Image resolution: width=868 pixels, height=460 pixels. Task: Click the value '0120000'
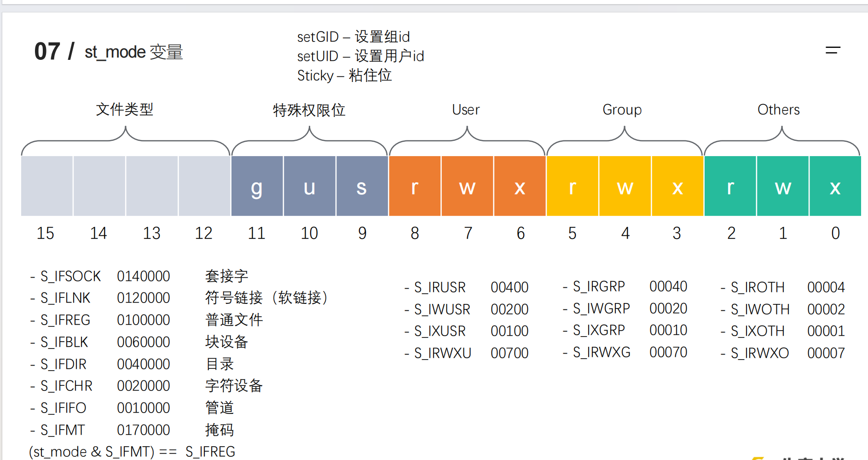(x=144, y=298)
